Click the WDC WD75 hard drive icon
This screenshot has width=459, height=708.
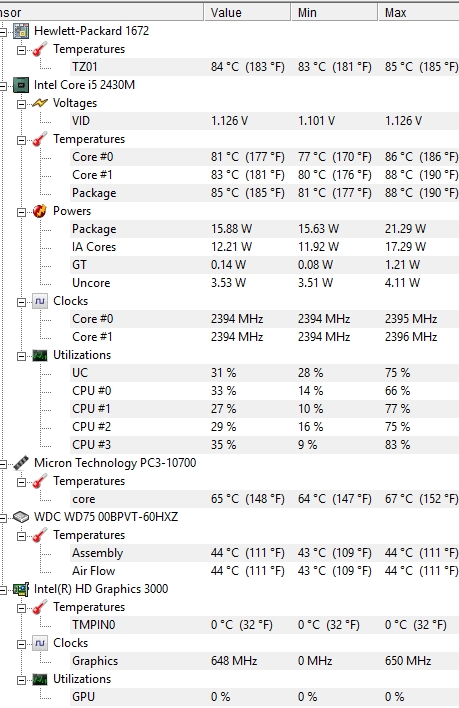[21, 517]
